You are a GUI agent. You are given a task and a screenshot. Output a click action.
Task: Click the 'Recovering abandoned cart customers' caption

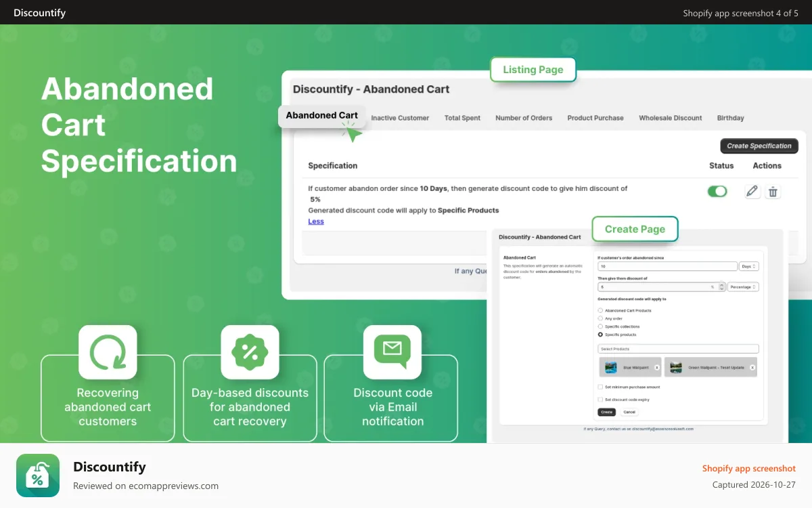[108, 407]
